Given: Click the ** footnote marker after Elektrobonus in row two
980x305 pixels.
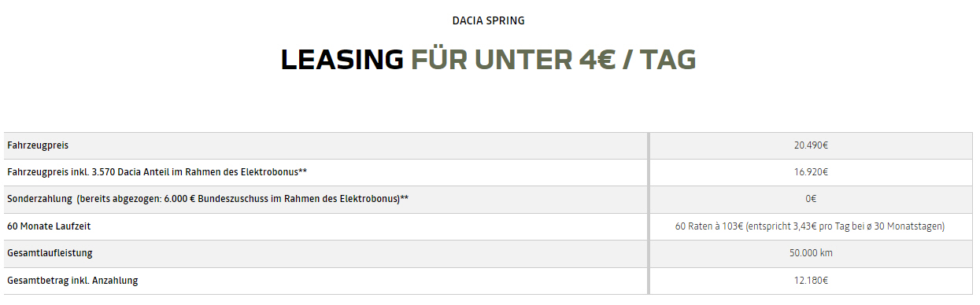Looking at the screenshot, I should point(302,171).
